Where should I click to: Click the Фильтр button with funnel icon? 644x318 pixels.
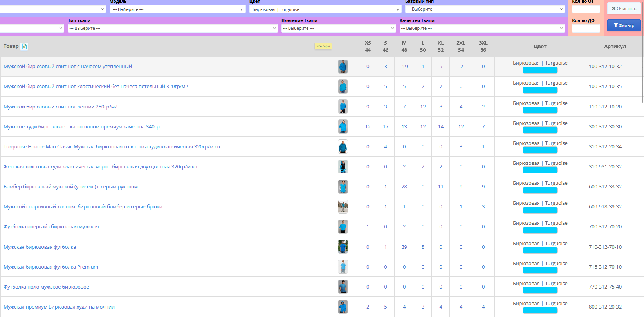[624, 25]
